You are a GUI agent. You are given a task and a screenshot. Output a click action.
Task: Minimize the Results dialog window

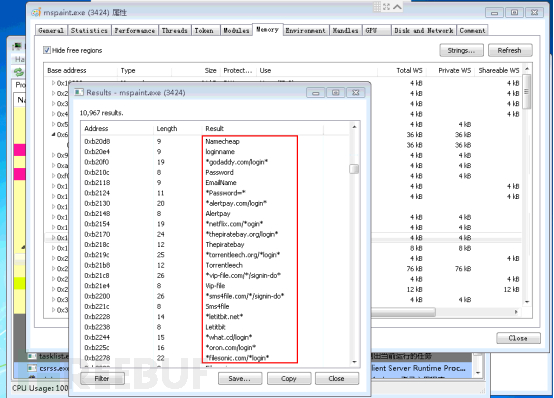pos(316,93)
